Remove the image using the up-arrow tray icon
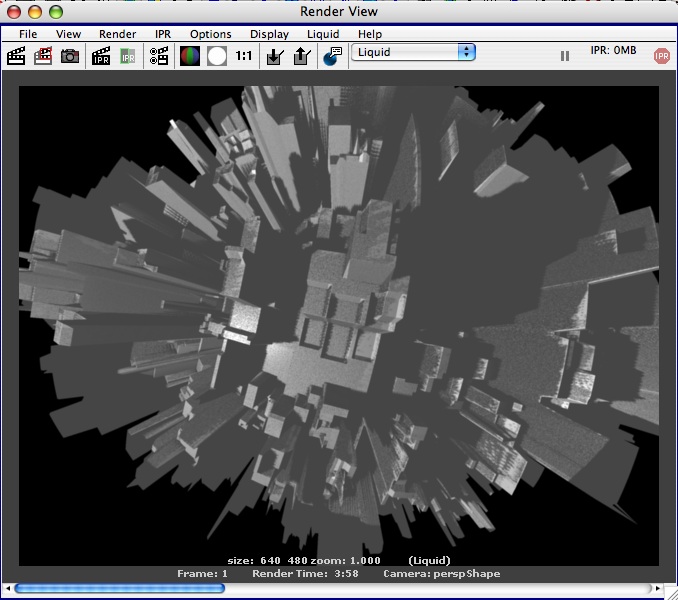The height and width of the screenshot is (600, 678). click(301, 56)
